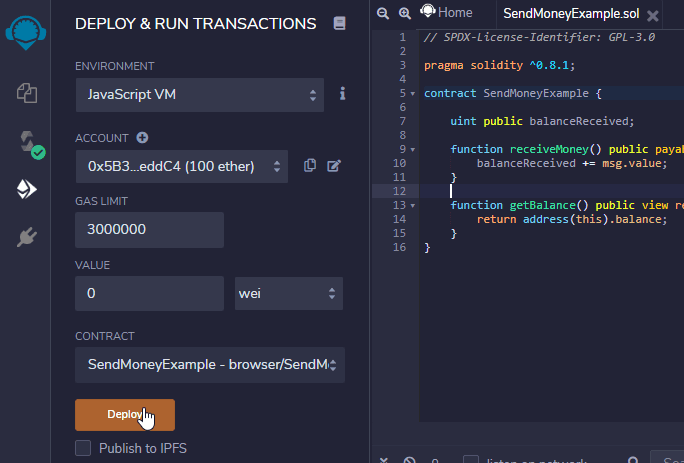Open the Contract selection dropdown
Viewport: 684px width, 463px height.
click(210, 365)
